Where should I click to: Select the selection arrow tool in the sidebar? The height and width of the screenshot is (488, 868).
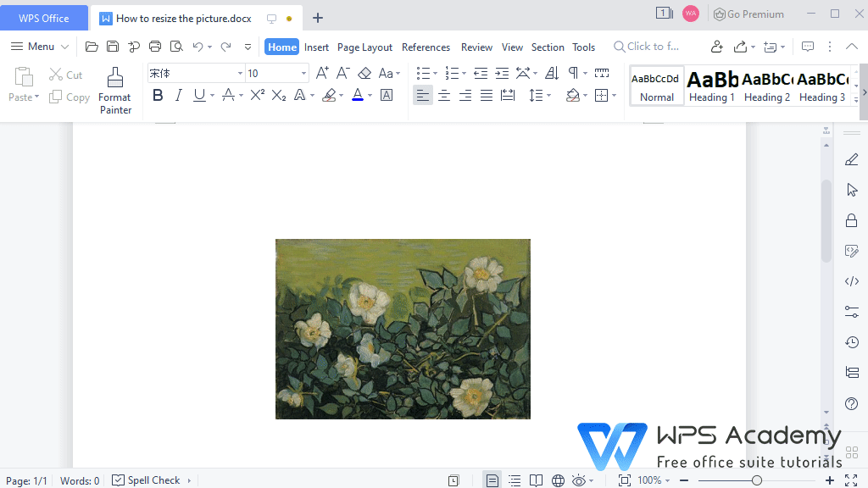coord(852,190)
